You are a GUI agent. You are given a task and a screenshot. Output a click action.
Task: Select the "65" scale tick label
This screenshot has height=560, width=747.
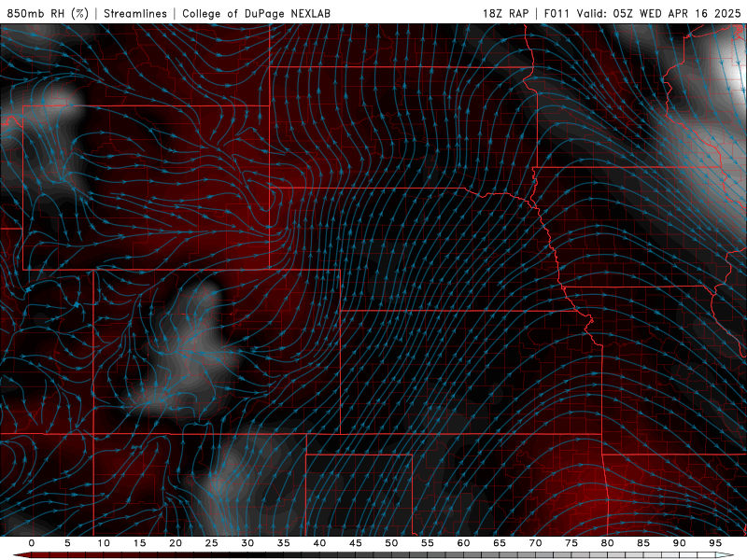500,543
